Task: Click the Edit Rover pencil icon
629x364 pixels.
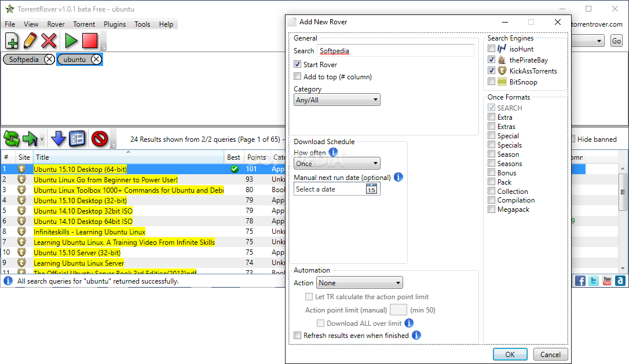Action: point(30,41)
